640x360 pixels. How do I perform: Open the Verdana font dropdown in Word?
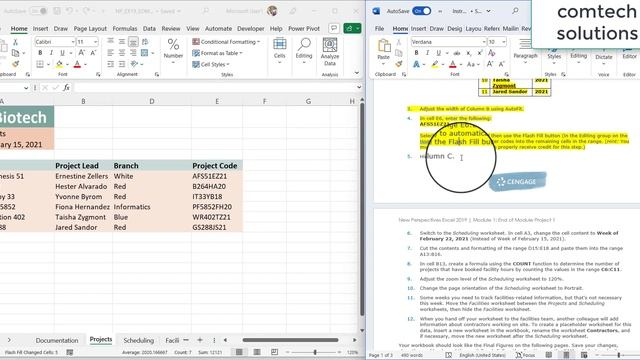[x=484, y=42]
